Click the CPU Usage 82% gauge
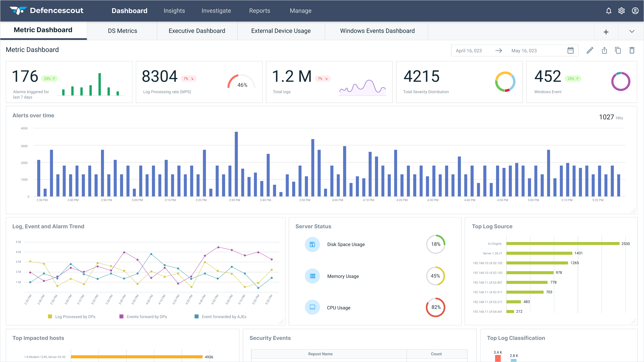 point(435,307)
